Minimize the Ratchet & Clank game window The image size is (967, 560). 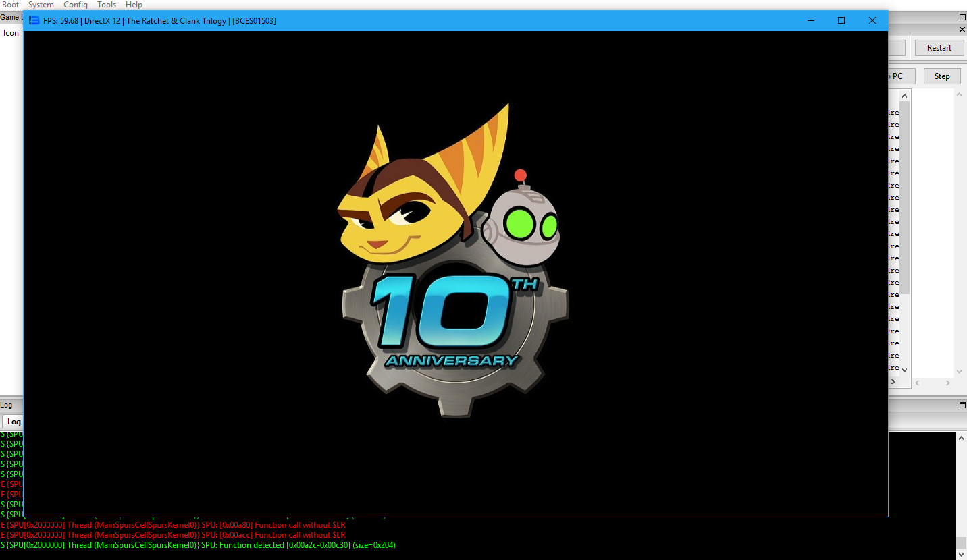click(x=810, y=20)
